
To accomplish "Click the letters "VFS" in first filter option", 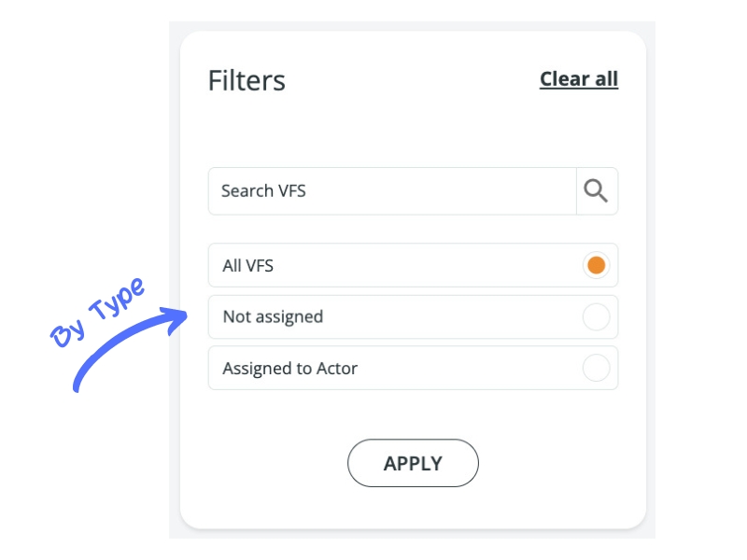I will tap(260, 266).
